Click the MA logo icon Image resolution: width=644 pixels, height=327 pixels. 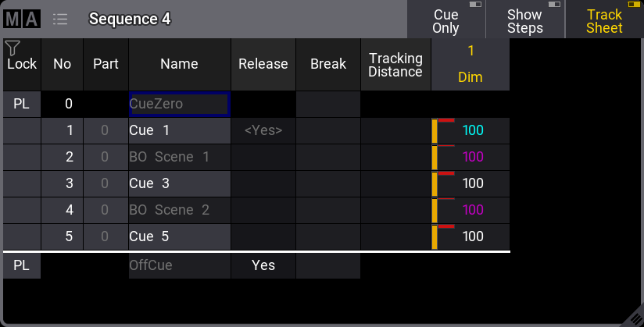(x=21, y=19)
